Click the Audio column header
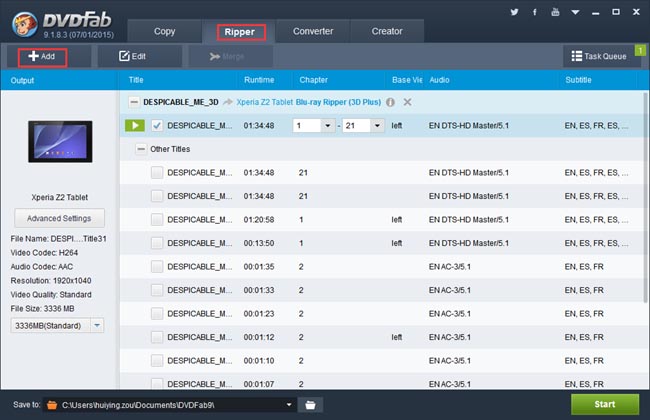The width and height of the screenshot is (650, 420). (439, 80)
